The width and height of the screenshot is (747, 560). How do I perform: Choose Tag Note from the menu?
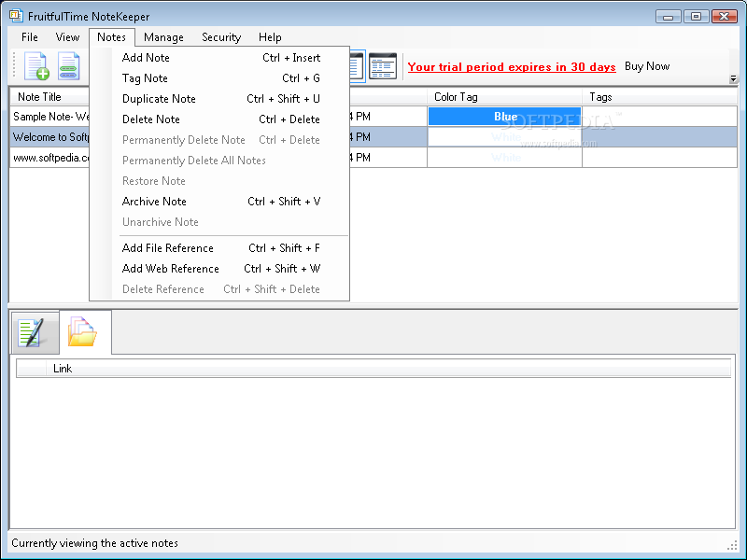point(220,78)
